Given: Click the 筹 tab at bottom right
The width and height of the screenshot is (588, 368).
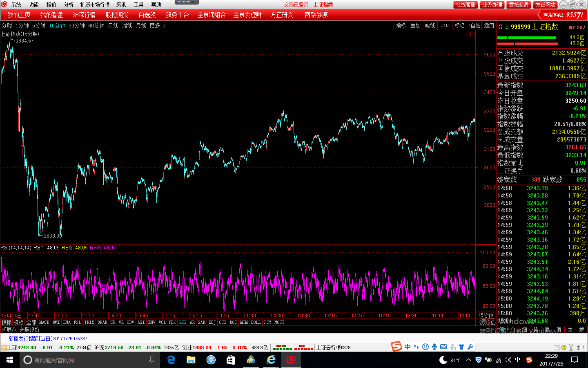Looking at the screenshot, I should [x=581, y=330].
